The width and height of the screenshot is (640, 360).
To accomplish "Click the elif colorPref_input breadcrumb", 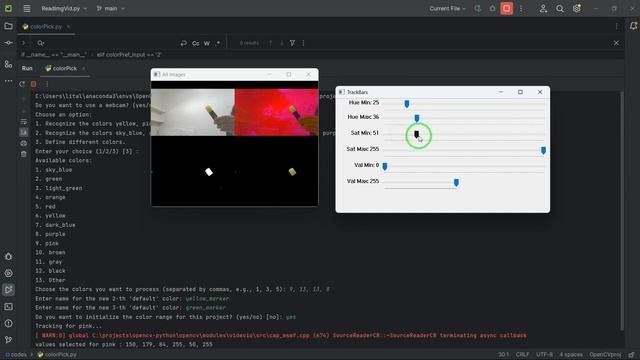I will point(129,54).
